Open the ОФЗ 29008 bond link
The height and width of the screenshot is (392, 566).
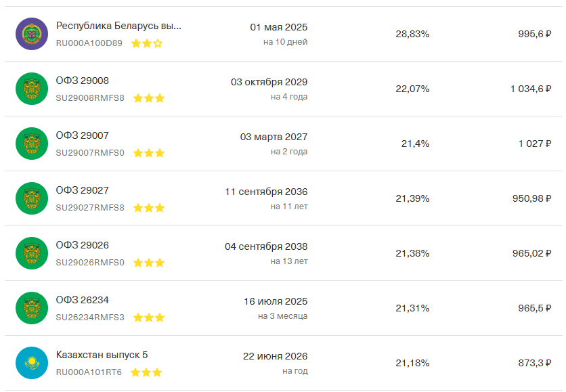pyautogui.click(x=82, y=81)
